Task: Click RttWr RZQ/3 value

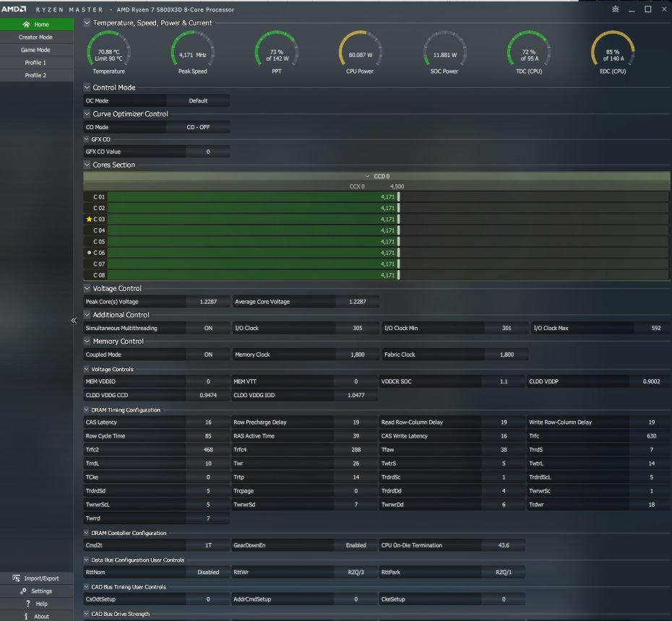Action: click(x=356, y=572)
